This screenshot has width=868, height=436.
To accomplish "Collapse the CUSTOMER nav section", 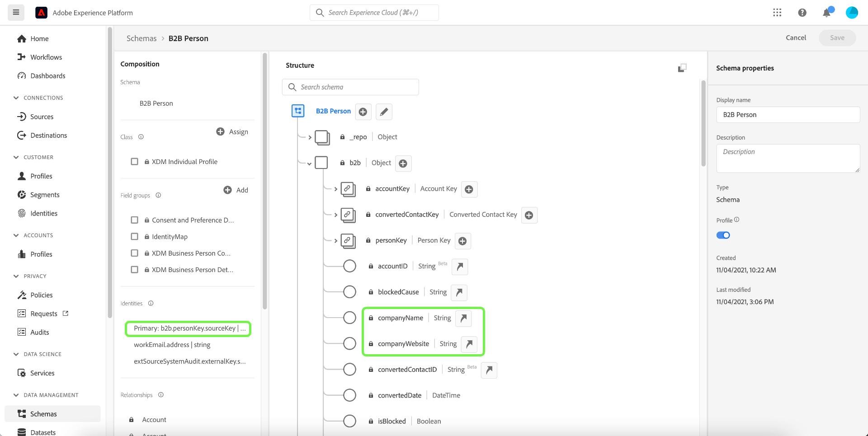I will [x=16, y=157].
